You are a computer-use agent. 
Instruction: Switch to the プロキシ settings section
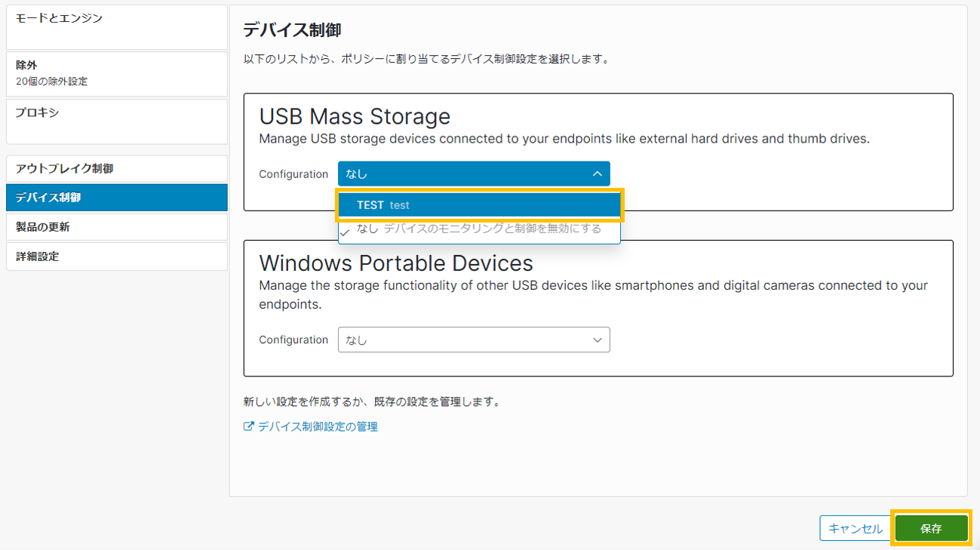point(116,121)
